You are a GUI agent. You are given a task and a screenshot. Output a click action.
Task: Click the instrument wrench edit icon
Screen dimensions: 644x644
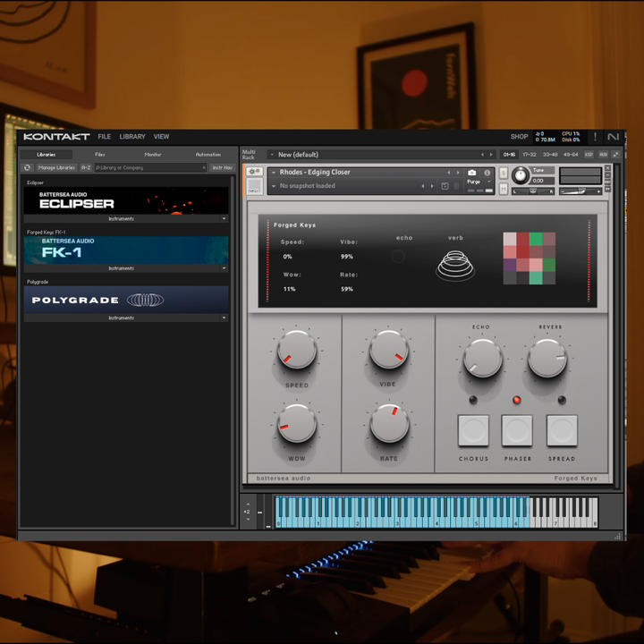point(254,172)
